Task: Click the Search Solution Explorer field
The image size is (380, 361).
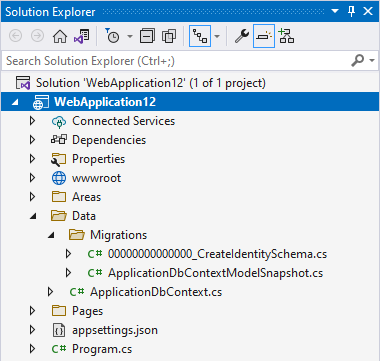Action: click(x=177, y=61)
